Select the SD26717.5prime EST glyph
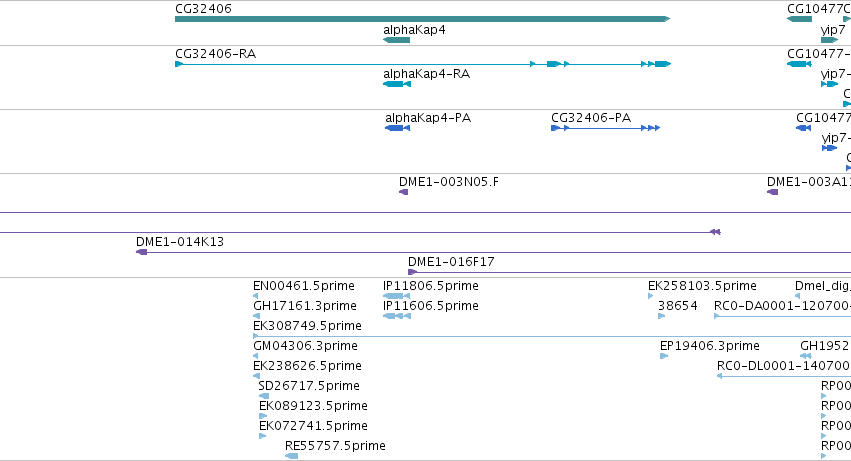The width and height of the screenshot is (851, 461). (x=264, y=396)
